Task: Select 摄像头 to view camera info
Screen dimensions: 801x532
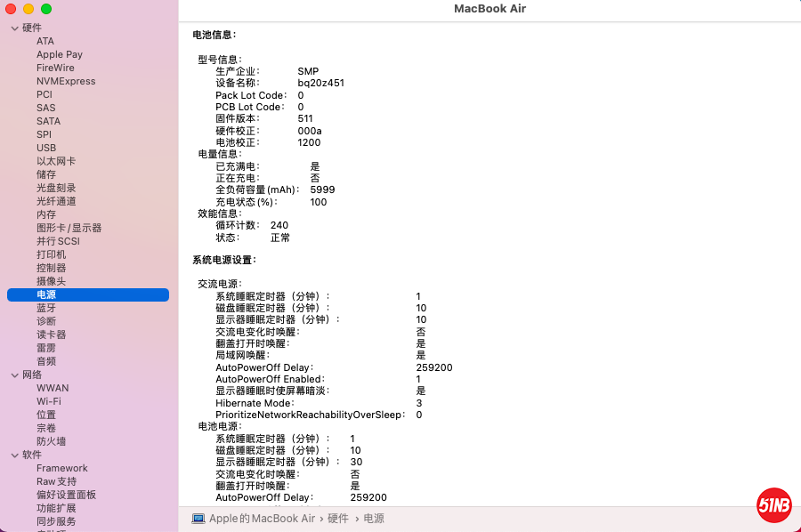Action: pyautogui.click(x=45, y=281)
